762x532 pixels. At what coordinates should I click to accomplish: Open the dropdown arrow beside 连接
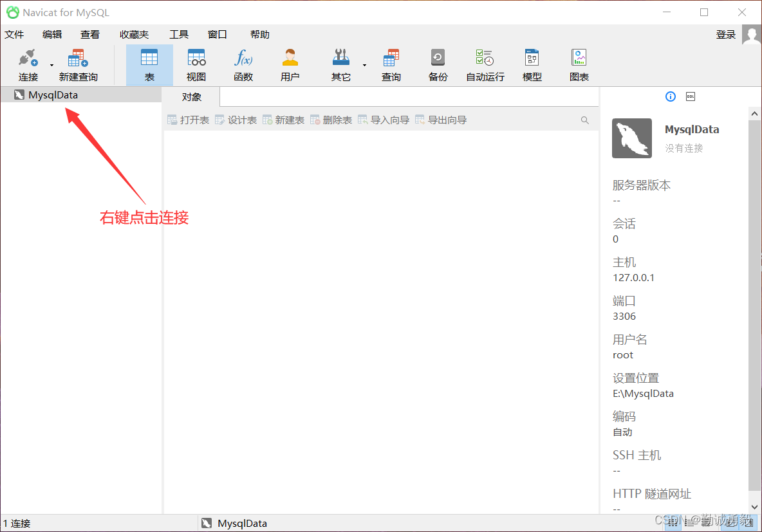[51, 65]
